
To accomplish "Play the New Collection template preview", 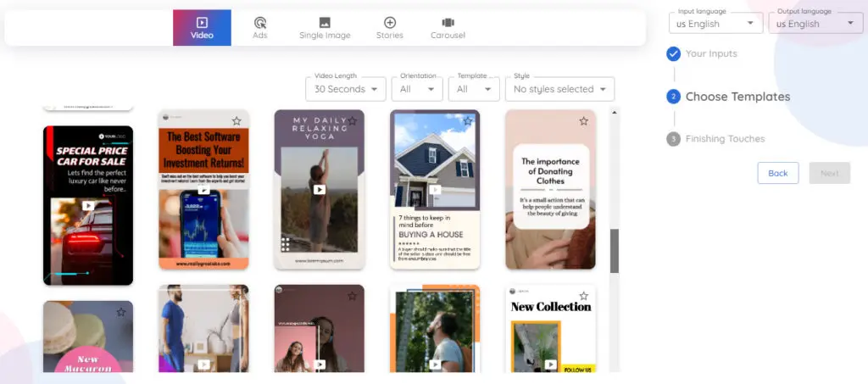I will (x=551, y=365).
